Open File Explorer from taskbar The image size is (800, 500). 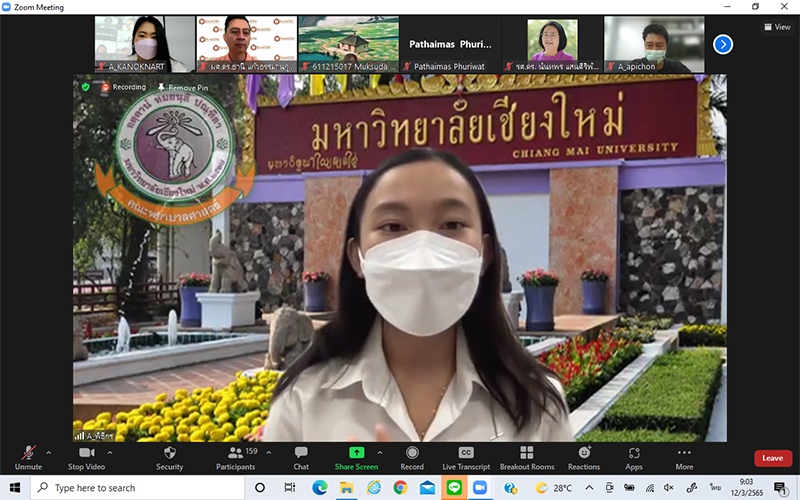pyautogui.click(x=346, y=488)
